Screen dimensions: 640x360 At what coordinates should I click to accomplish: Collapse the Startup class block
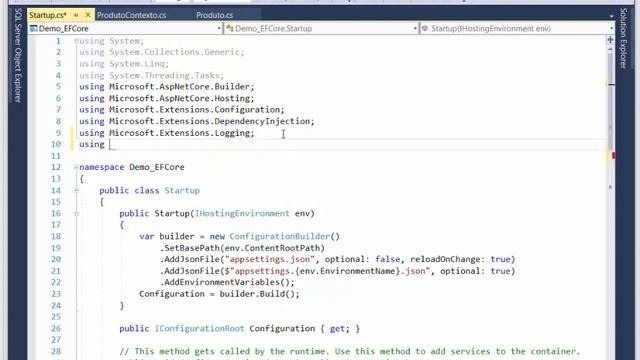pos(76,190)
